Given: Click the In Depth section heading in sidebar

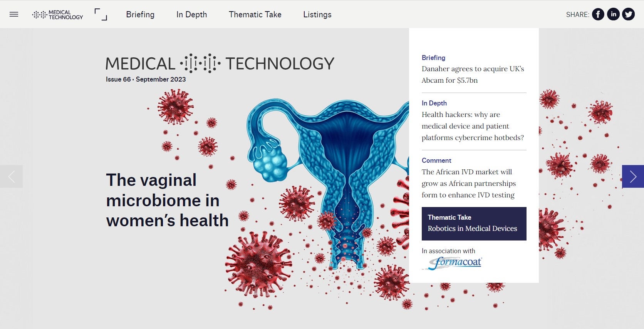Looking at the screenshot, I should (434, 103).
